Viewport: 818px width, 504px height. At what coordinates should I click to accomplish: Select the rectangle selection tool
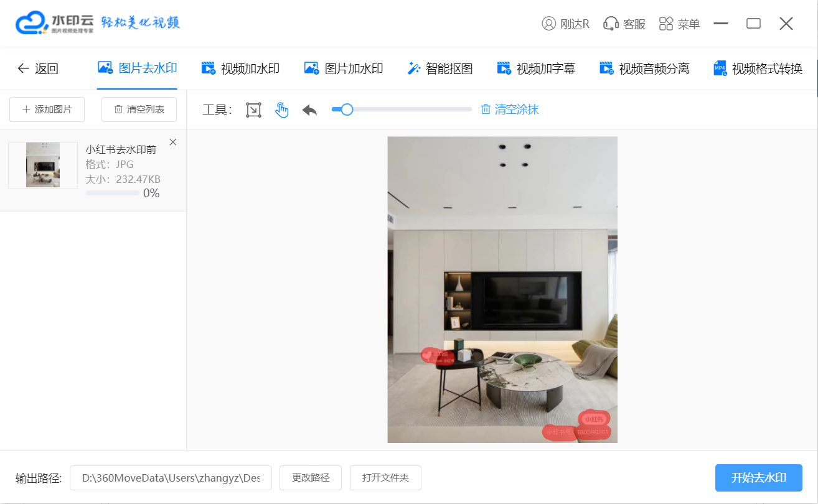coord(253,110)
